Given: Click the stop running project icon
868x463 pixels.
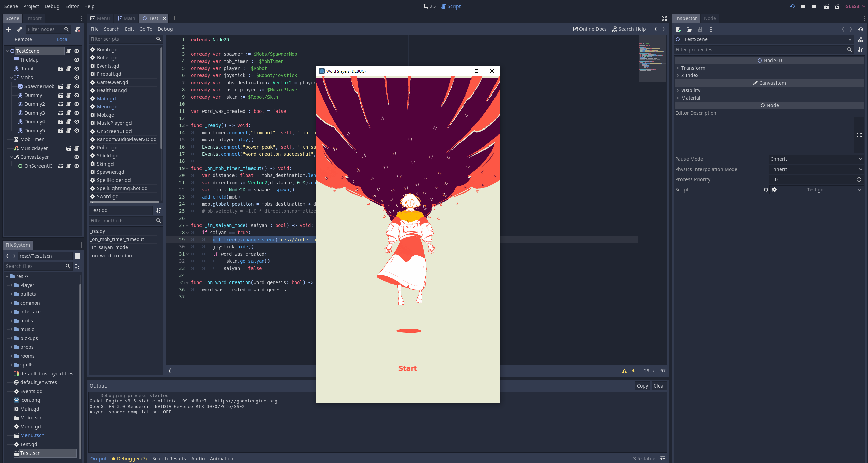Looking at the screenshot, I should tap(814, 6).
